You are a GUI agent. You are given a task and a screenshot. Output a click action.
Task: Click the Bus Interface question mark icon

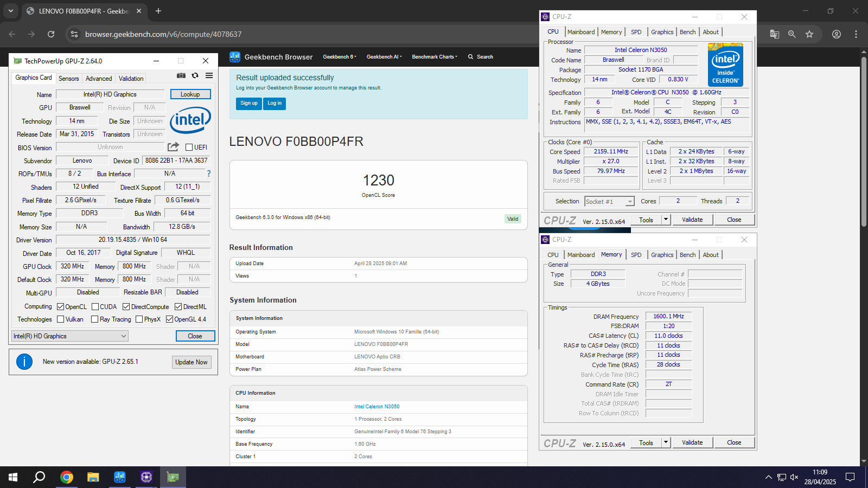click(209, 174)
